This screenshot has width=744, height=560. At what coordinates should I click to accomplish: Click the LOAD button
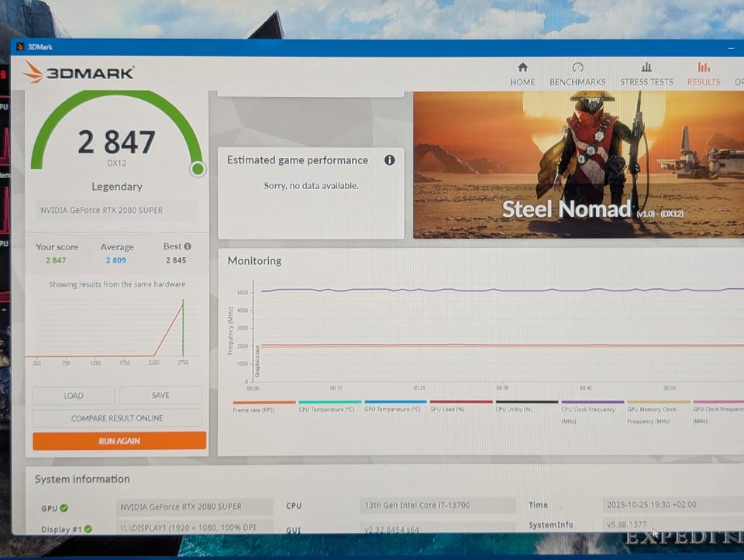click(x=74, y=396)
